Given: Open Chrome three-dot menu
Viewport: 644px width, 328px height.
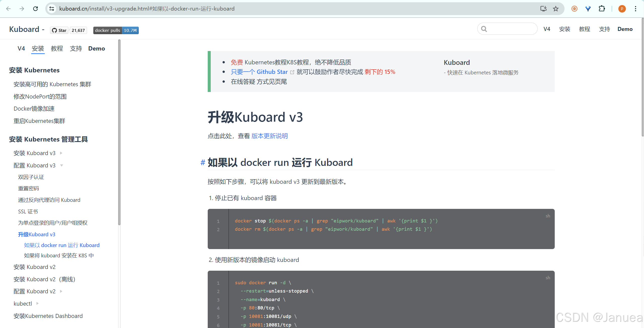Looking at the screenshot, I should 635,9.
